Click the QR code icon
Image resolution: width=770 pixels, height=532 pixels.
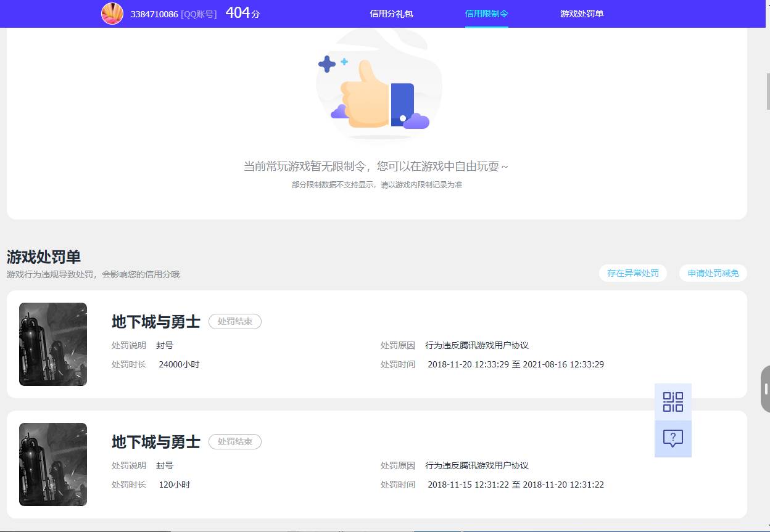[673, 401]
